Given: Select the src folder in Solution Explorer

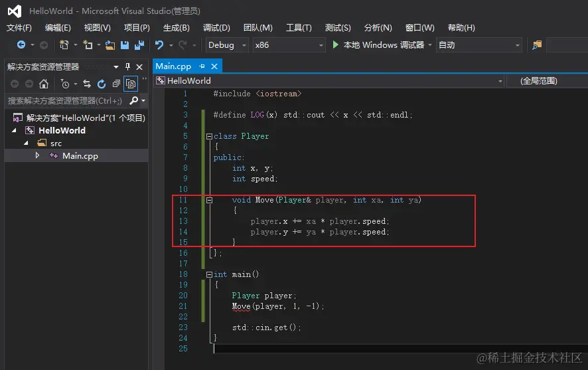Looking at the screenshot, I should tap(56, 143).
